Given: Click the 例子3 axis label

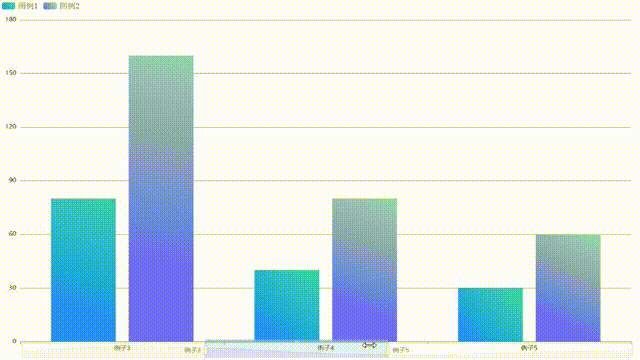Looking at the screenshot, I should pyautogui.click(x=122, y=348).
